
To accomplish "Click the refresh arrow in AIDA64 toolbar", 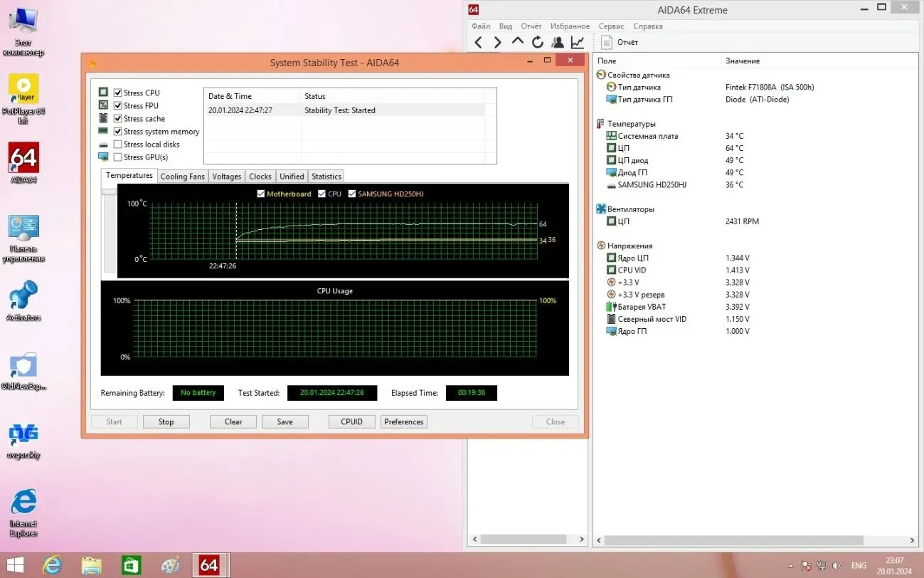I will click(x=538, y=42).
